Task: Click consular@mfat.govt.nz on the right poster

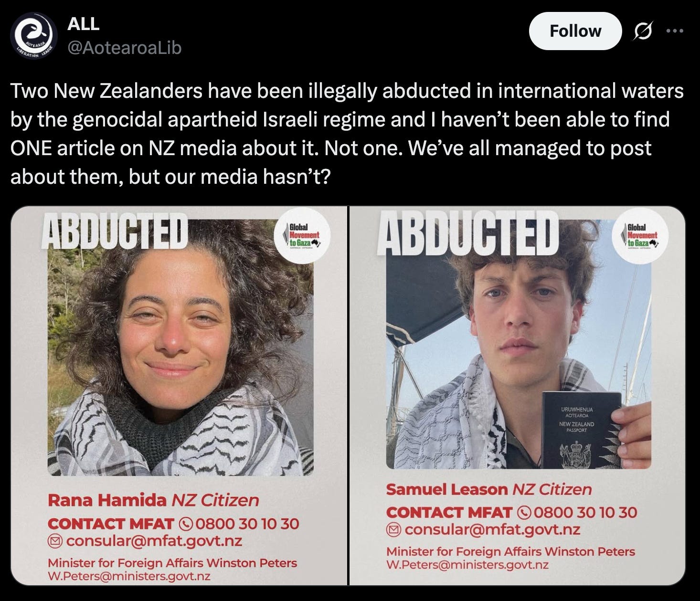Action: point(493,529)
